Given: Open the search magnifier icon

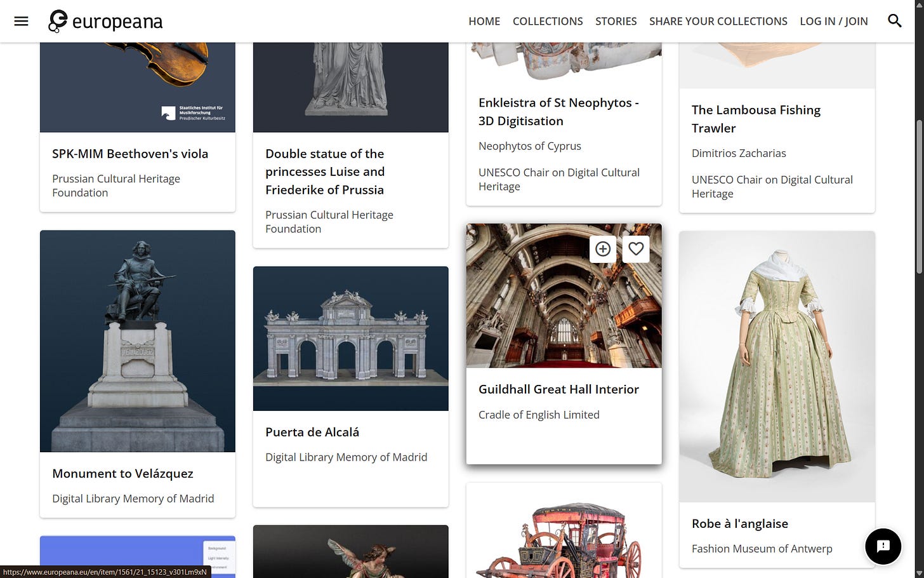Looking at the screenshot, I should [895, 21].
